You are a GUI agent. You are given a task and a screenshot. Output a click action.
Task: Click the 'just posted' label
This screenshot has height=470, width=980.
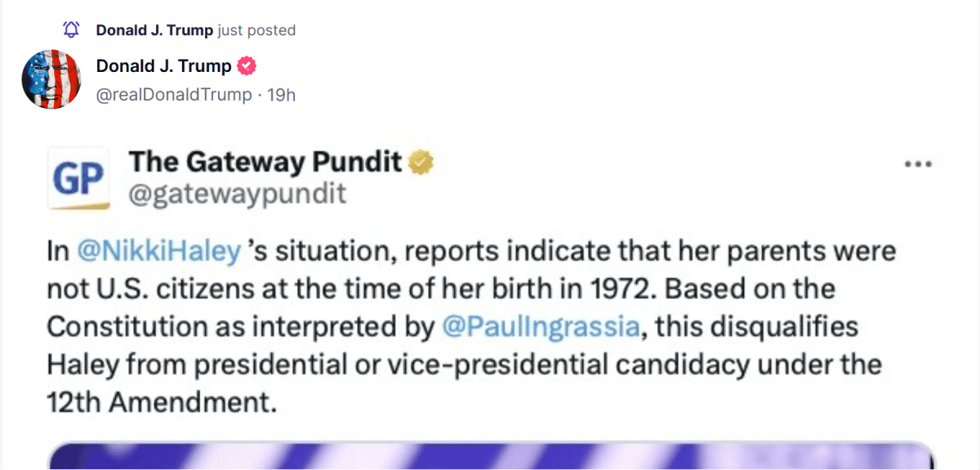pos(257,30)
